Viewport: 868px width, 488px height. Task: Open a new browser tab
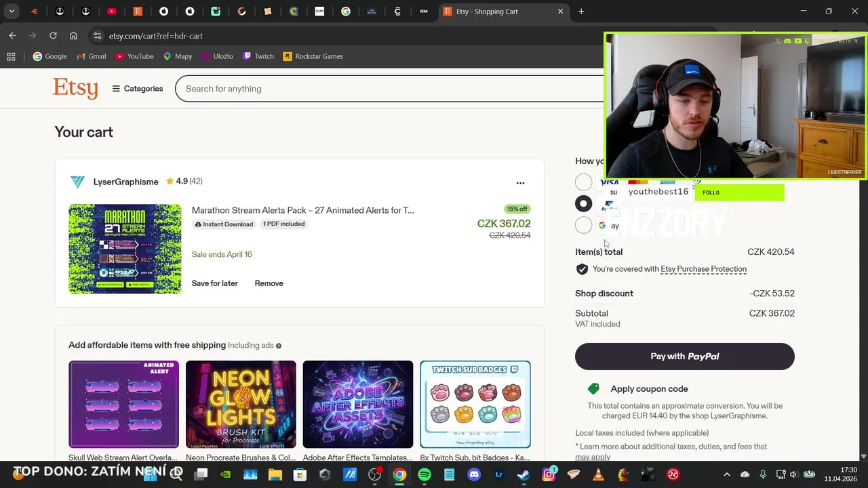pyautogui.click(x=581, y=12)
